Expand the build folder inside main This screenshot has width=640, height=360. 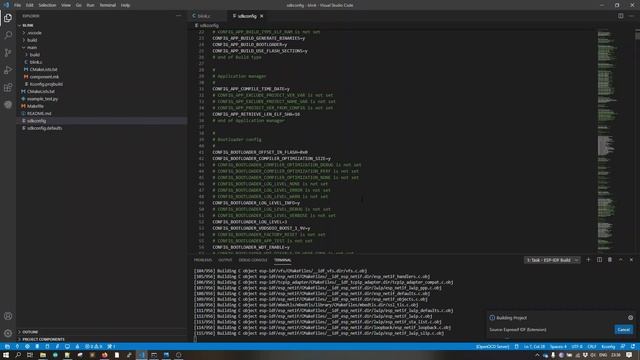102,55
